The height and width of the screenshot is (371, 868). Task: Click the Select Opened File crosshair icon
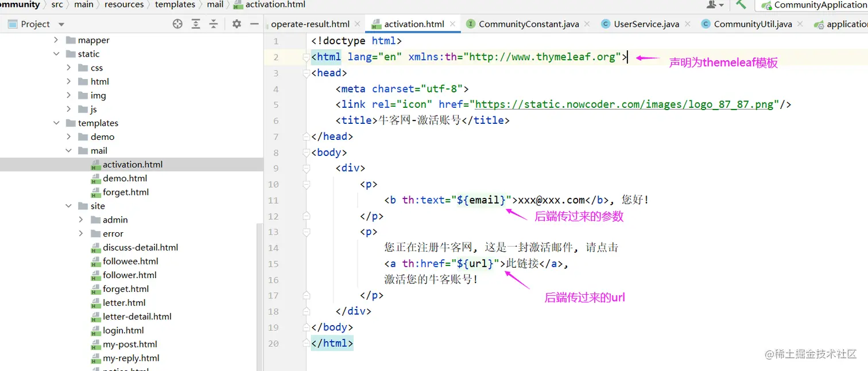(x=177, y=24)
